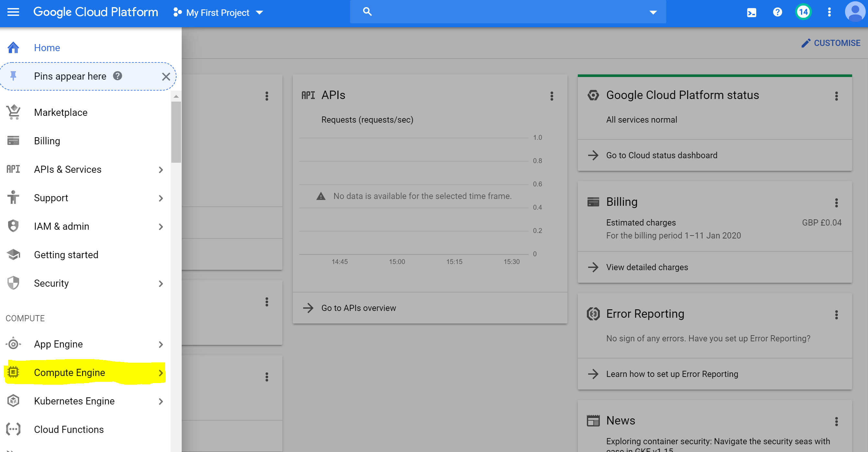The height and width of the screenshot is (452, 868).
Task: Expand Compute Engine submenu chevron
Action: pyautogui.click(x=161, y=373)
